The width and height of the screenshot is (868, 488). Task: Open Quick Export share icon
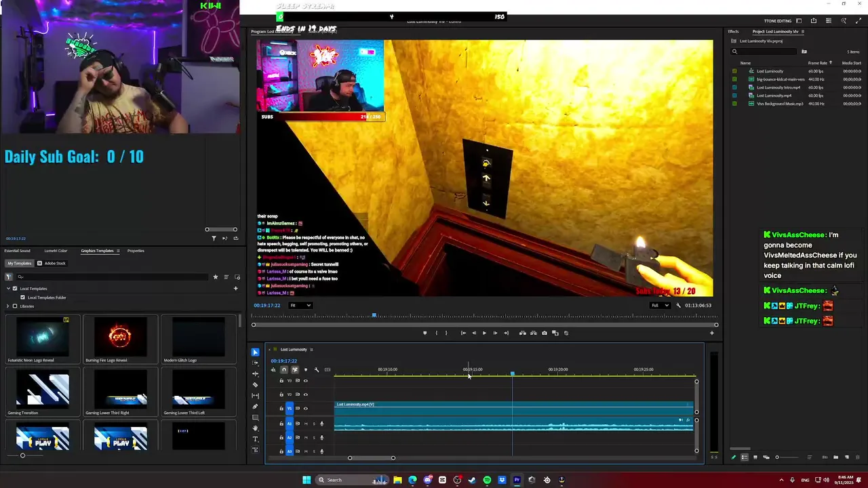coord(814,21)
